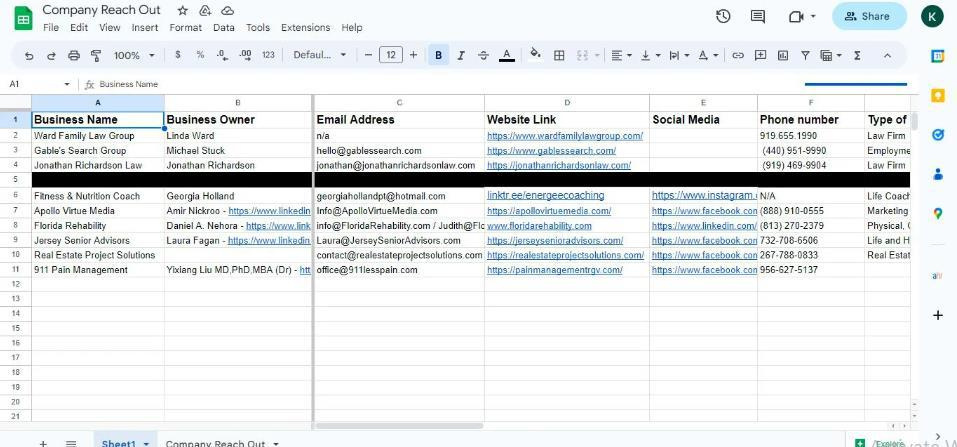Open the vertical align dropdown
Image resolution: width=957 pixels, height=447 pixels.
[x=651, y=55]
